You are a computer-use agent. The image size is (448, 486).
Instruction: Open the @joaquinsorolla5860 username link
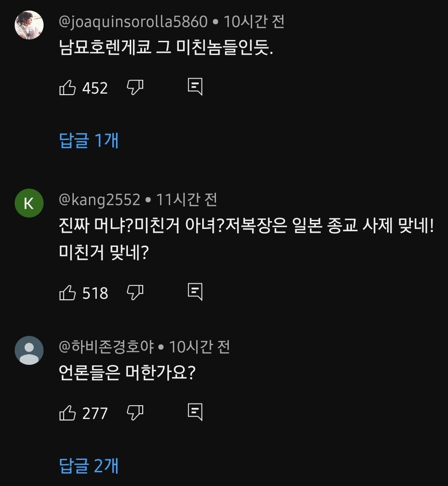click(x=133, y=22)
